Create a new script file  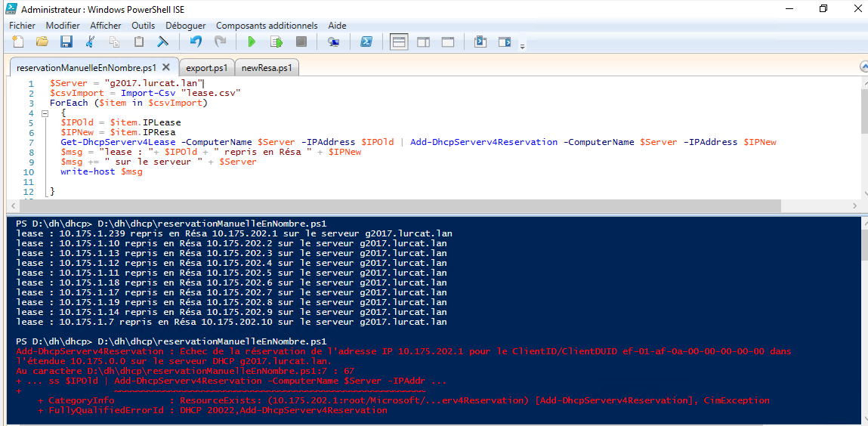pos(18,42)
